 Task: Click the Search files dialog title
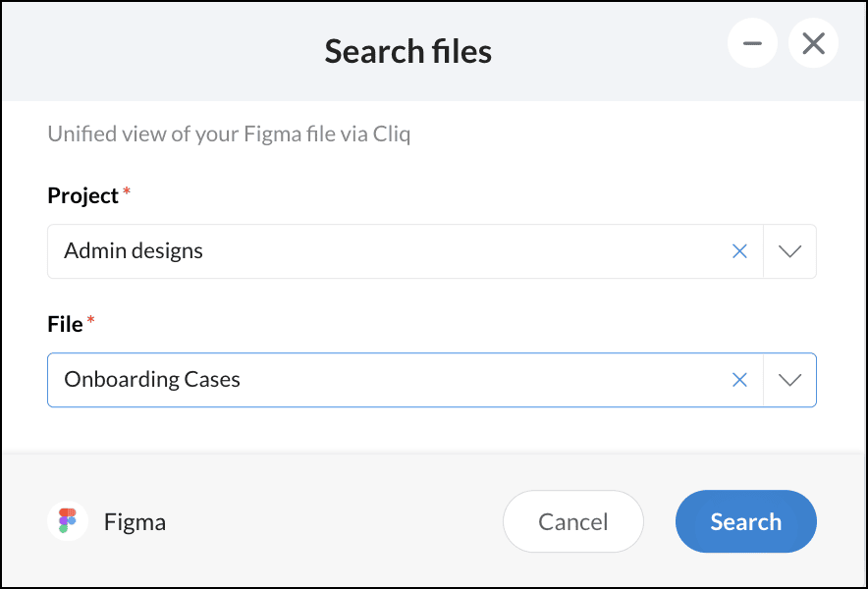pyautogui.click(x=408, y=50)
